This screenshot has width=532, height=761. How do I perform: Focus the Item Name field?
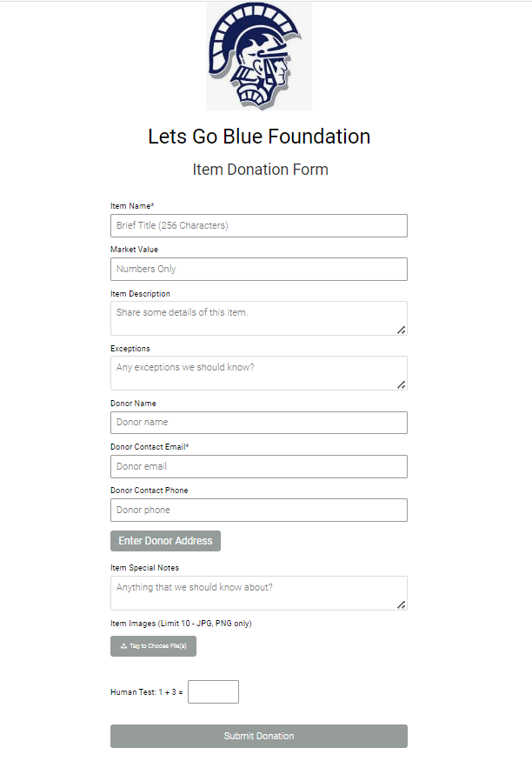pyautogui.click(x=258, y=225)
